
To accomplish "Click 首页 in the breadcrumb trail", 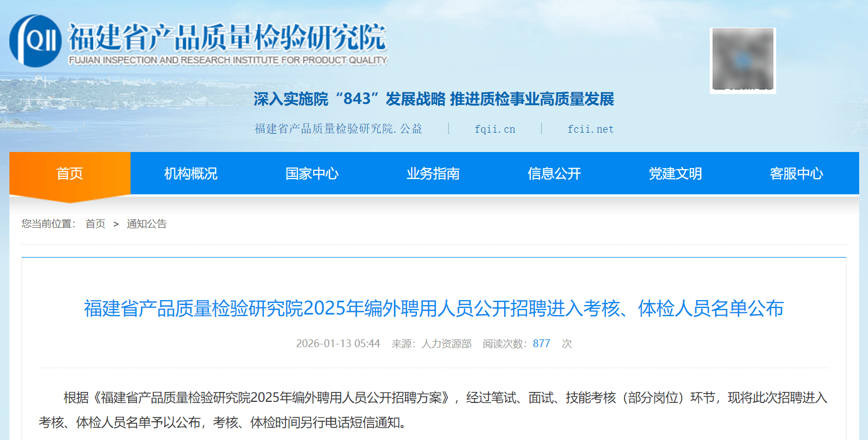I will (95, 224).
